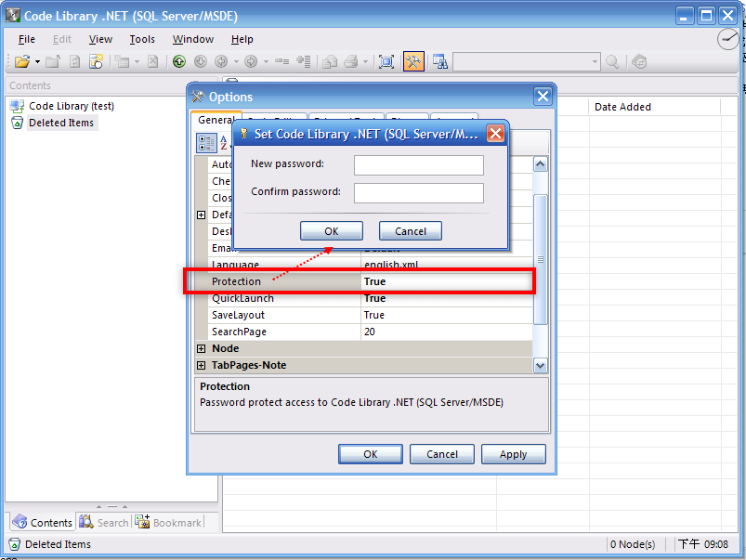
Task: Switch to the Bookmark tab at the bottom
Action: tap(168, 523)
